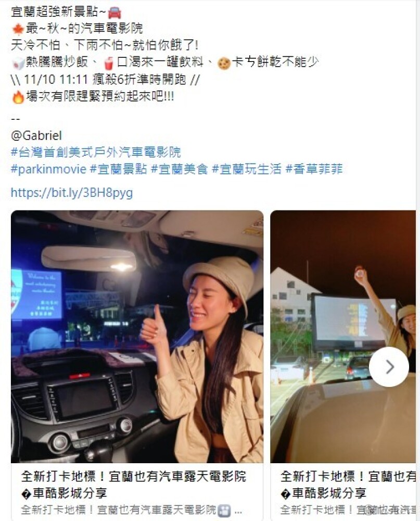Click the drink cup emoji before 口渴

pyautogui.click(x=109, y=63)
